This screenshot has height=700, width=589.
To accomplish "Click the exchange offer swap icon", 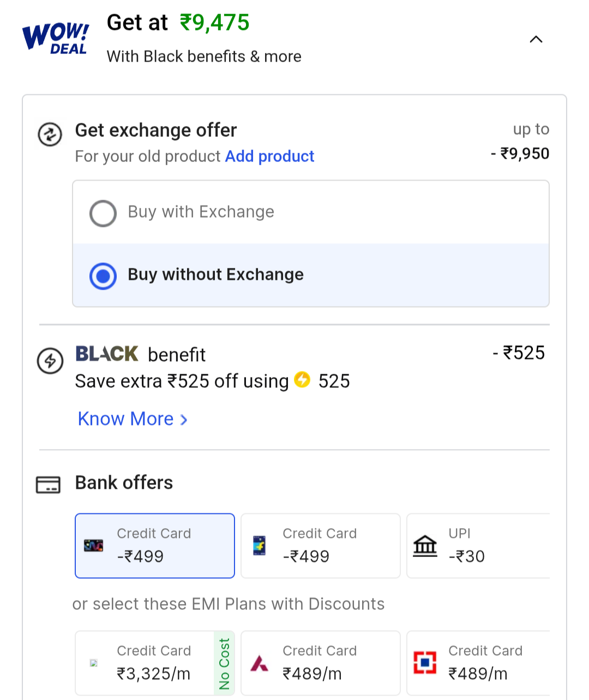I will point(50,134).
